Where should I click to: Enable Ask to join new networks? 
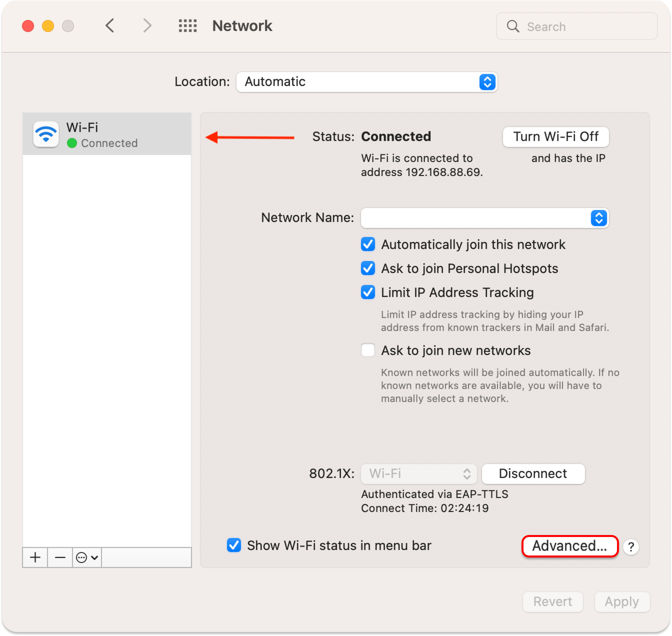pos(368,350)
